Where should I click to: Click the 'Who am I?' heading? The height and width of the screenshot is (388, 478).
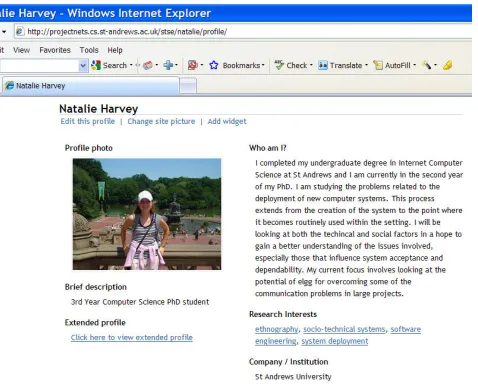point(268,148)
